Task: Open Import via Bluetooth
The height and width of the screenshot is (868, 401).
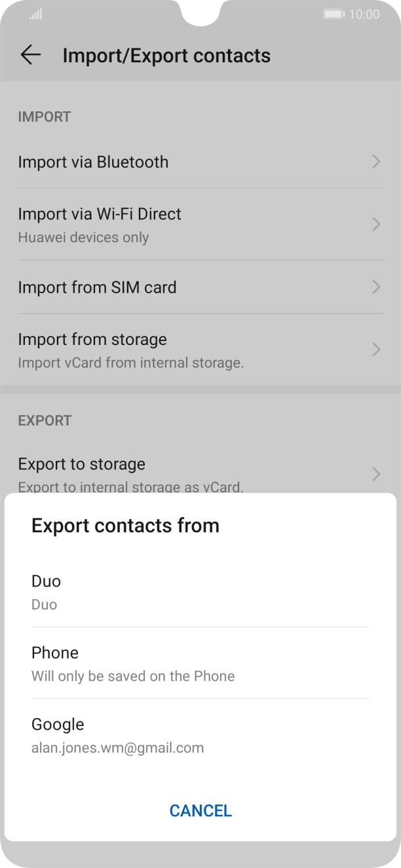Action: click(x=93, y=162)
